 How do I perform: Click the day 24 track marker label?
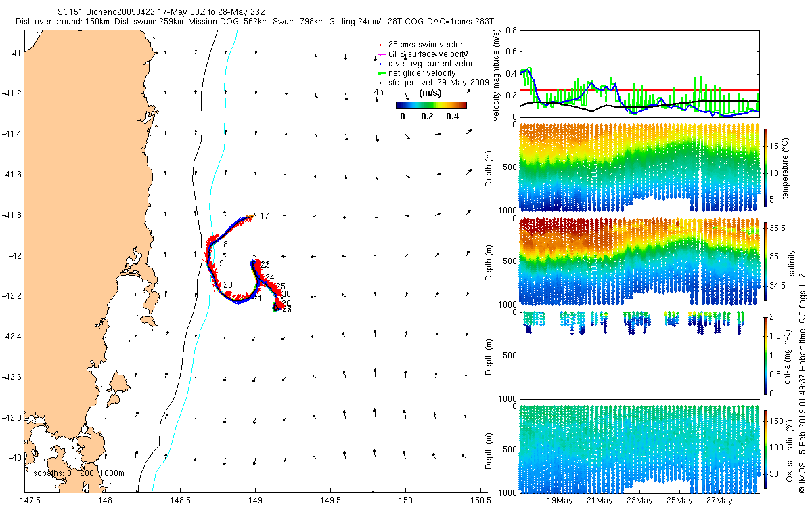point(270,278)
